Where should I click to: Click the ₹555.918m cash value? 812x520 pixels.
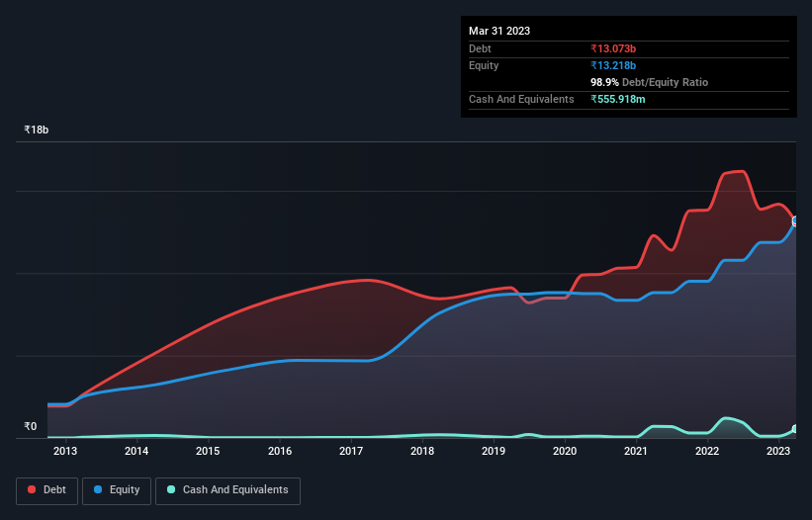coord(618,99)
